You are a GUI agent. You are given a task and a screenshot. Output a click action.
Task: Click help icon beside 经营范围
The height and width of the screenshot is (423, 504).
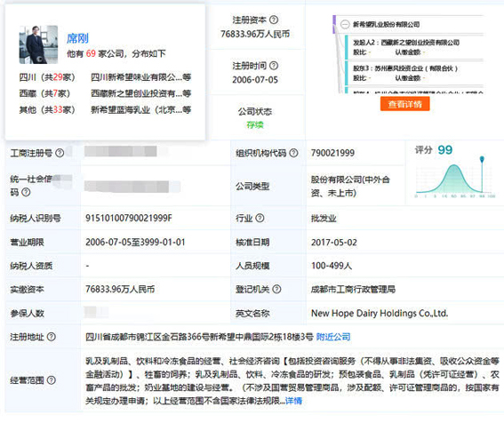pyautogui.click(x=52, y=380)
